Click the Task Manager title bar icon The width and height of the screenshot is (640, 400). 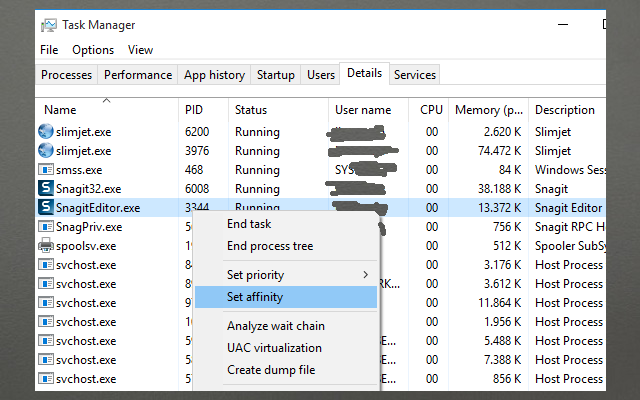click(x=48, y=25)
